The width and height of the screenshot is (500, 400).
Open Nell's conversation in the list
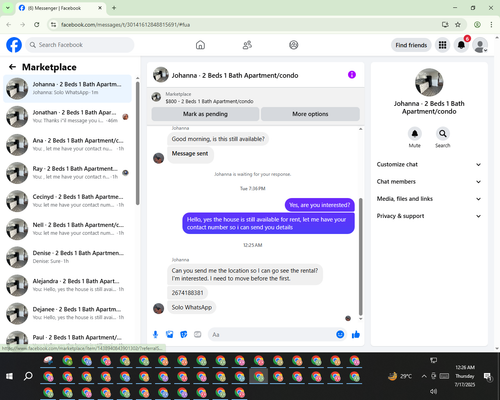point(67,229)
